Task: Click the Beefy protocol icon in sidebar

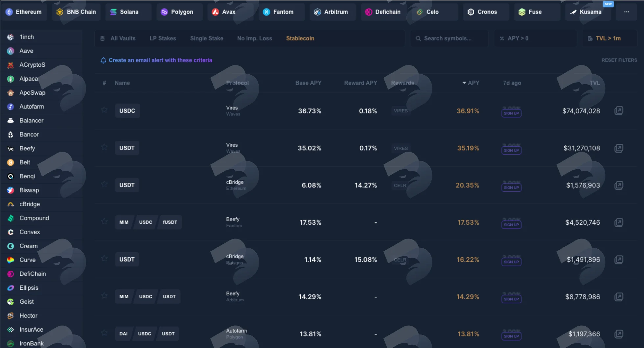Action: click(11, 148)
